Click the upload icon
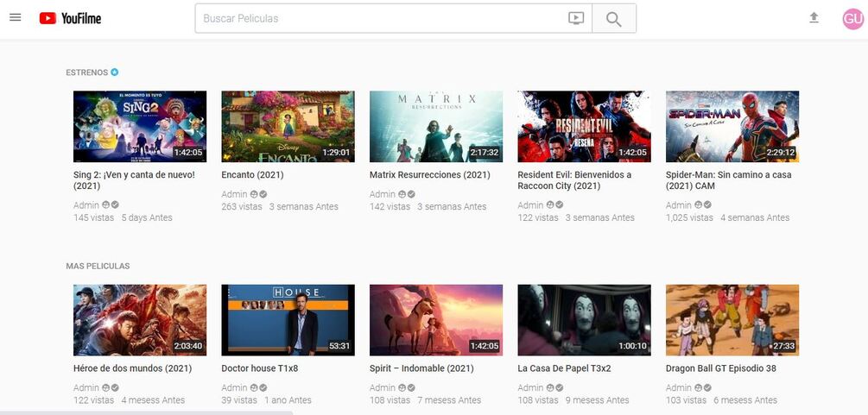The height and width of the screenshot is (415, 868). [x=814, y=18]
